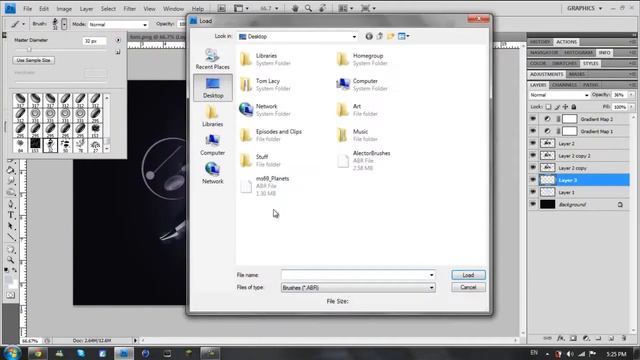Select the ms69_Planets ABR file
640x360 pixels.
point(265,186)
